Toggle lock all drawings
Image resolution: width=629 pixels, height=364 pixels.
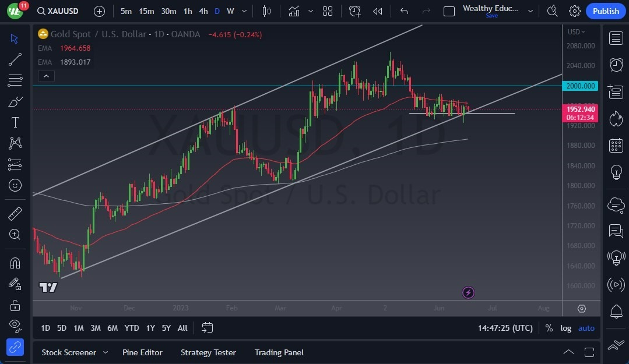point(15,306)
